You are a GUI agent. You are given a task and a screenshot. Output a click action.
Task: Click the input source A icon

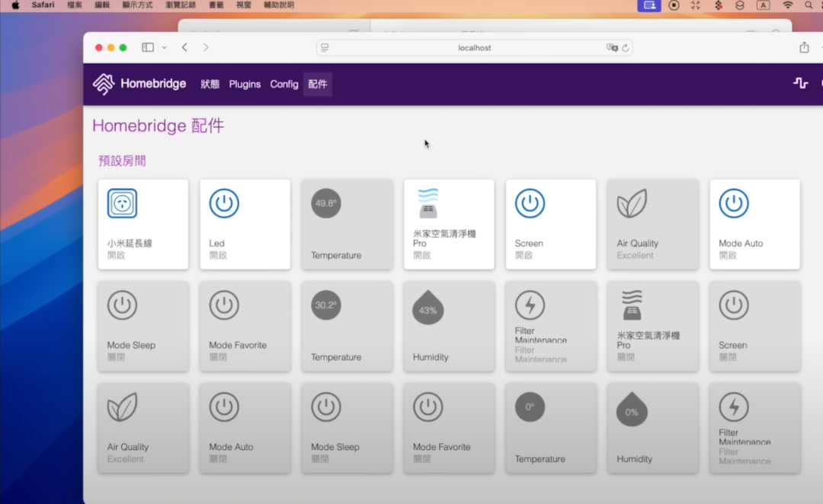pos(763,5)
